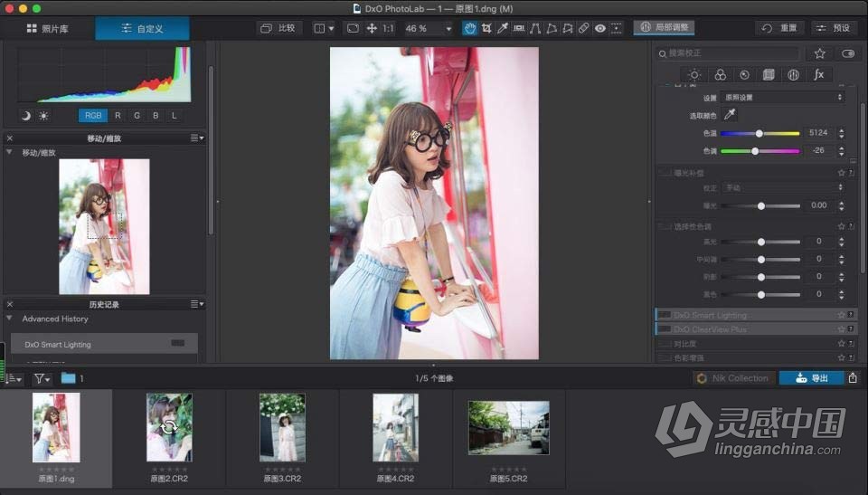Show highlight clipping sun icon under histogram

point(43,116)
